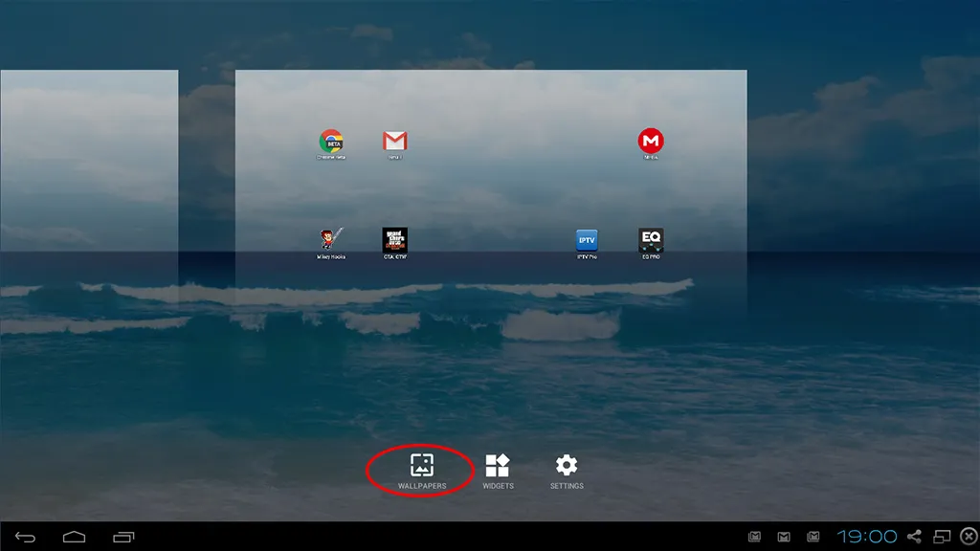Click the overlapping windows icon
The image size is (980, 551).
[x=942, y=536]
